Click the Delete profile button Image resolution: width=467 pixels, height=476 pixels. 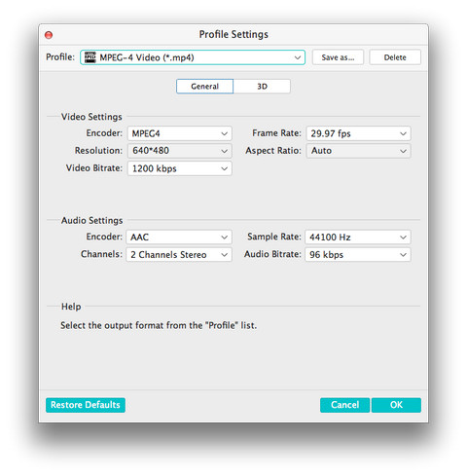coord(395,57)
